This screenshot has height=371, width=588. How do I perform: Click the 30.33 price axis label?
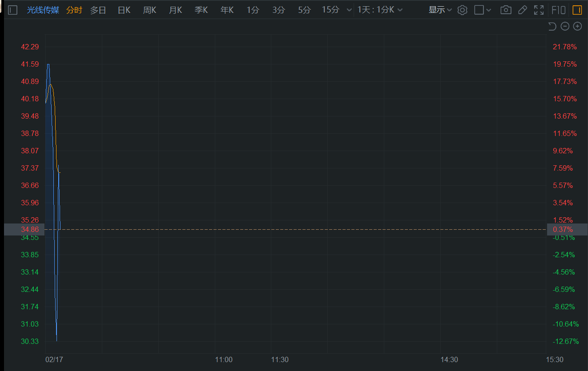coord(30,341)
